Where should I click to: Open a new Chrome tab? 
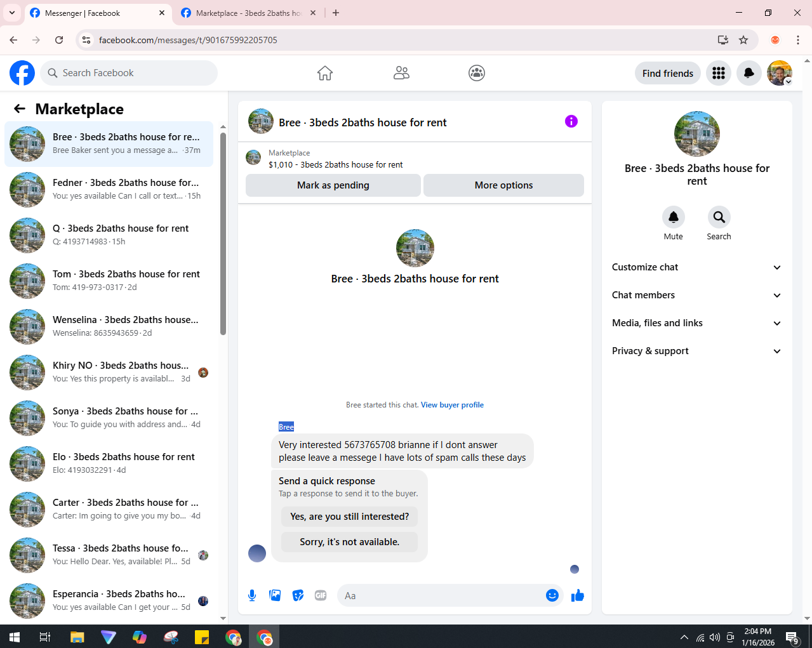[x=336, y=13]
